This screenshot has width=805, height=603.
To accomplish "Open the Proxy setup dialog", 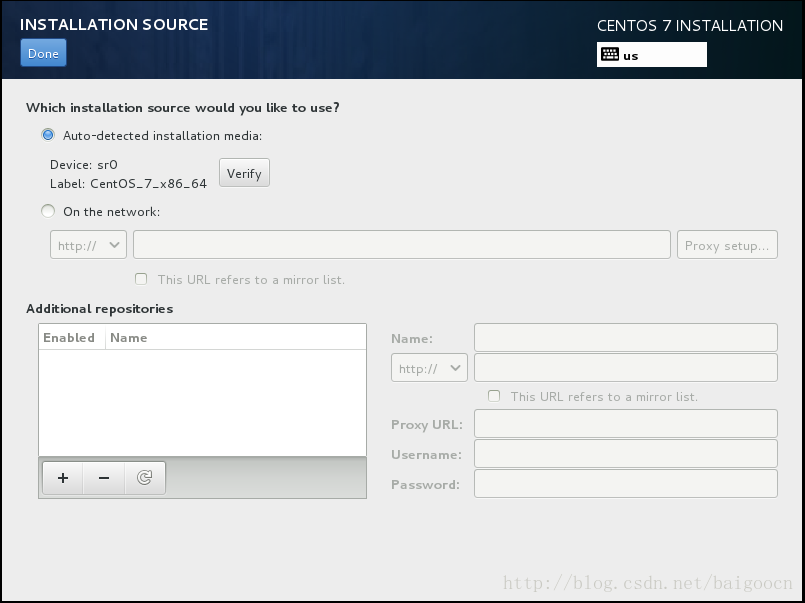I will (727, 245).
